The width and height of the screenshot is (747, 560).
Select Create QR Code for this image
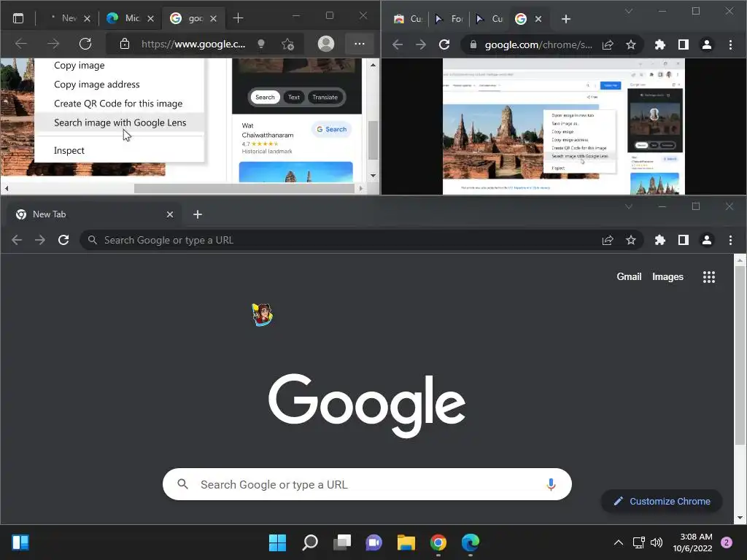[x=120, y=104]
